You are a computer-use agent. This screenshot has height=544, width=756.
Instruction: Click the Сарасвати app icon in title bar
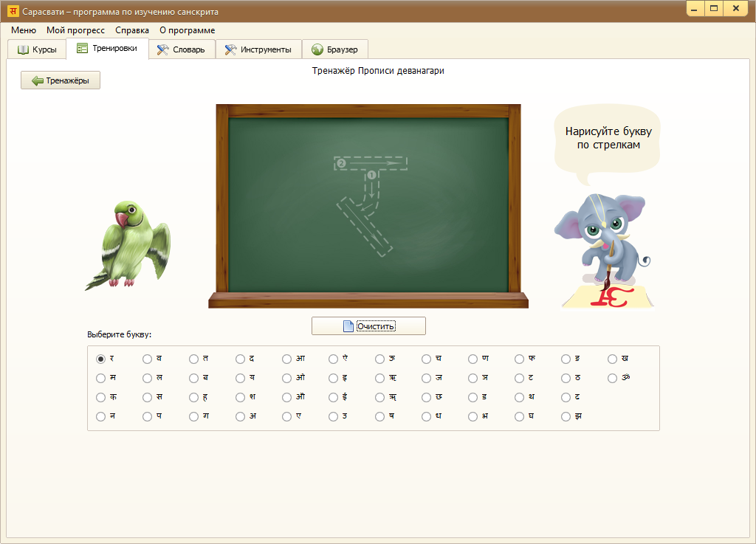pos(13,12)
